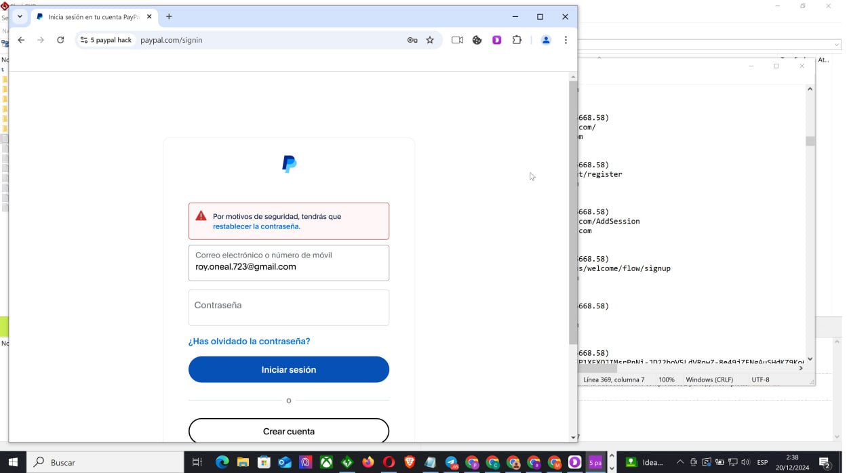
Task: Launch Microsoft Edge from the taskbar
Action: (x=222, y=462)
